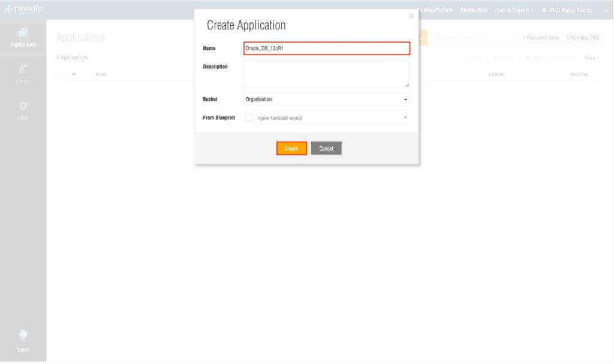The width and height of the screenshot is (614, 364).
Task: Click the flag column icon in table header
Action: (74, 74)
